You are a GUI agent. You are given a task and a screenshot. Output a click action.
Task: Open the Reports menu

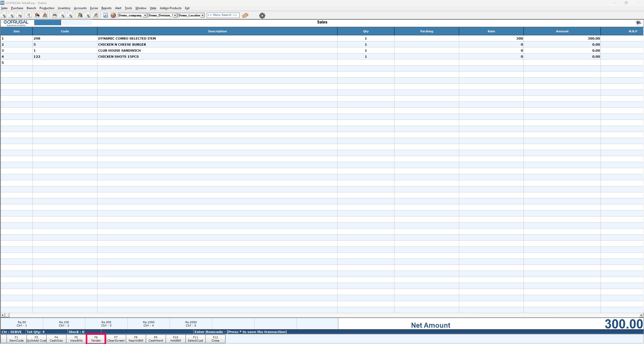pyautogui.click(x=106, y=8)
